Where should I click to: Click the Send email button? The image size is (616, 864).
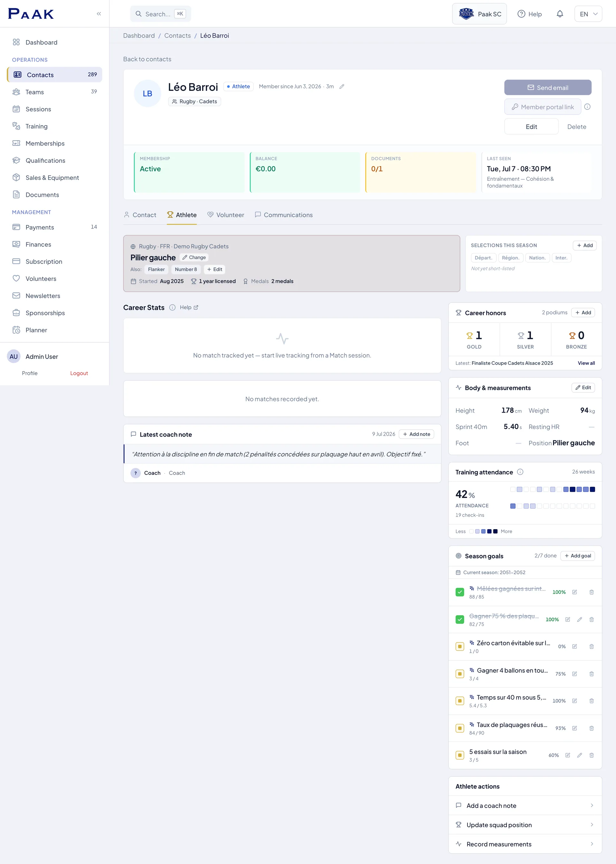click(548, 87)
